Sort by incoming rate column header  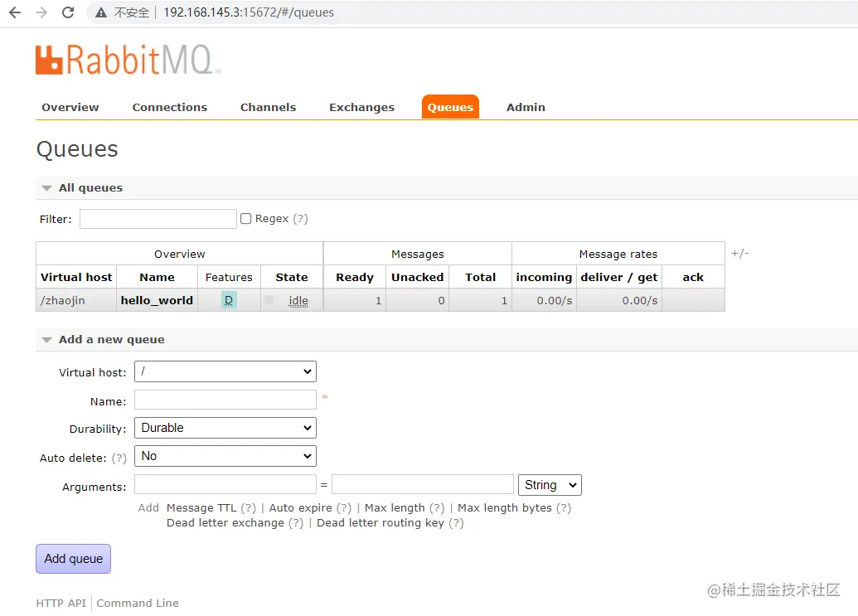pos(544,278)
